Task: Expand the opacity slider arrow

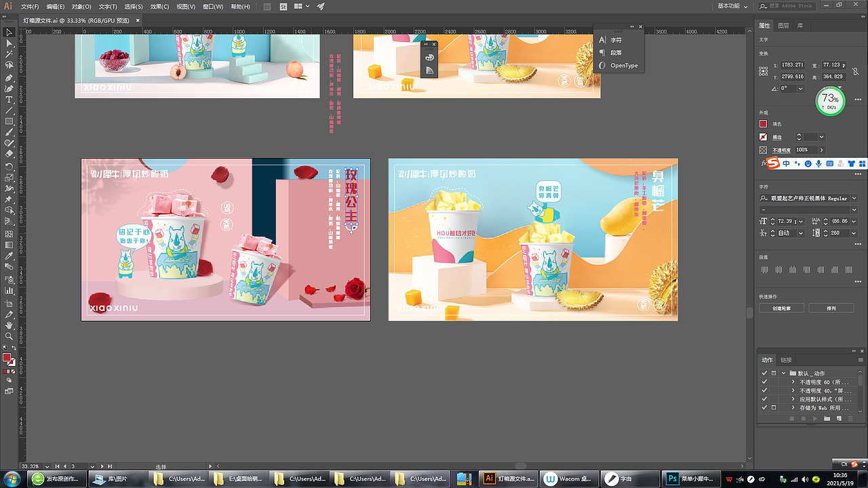Action: (x=822, y=150)
